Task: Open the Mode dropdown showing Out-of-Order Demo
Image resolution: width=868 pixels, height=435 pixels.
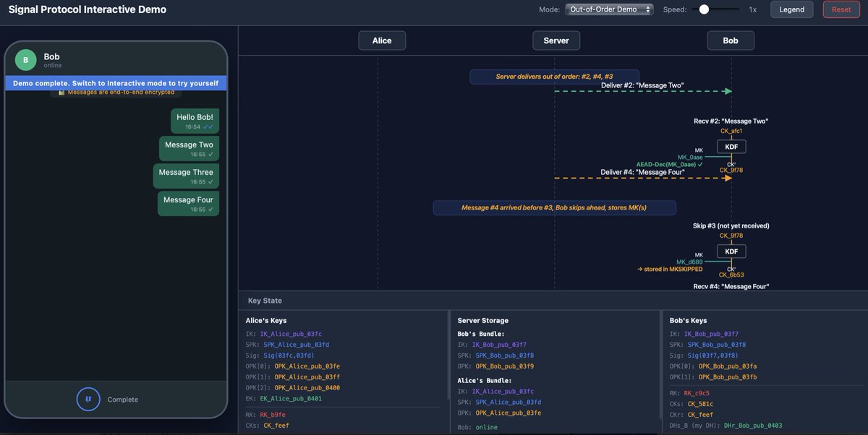Action: (x=609, y=9)
